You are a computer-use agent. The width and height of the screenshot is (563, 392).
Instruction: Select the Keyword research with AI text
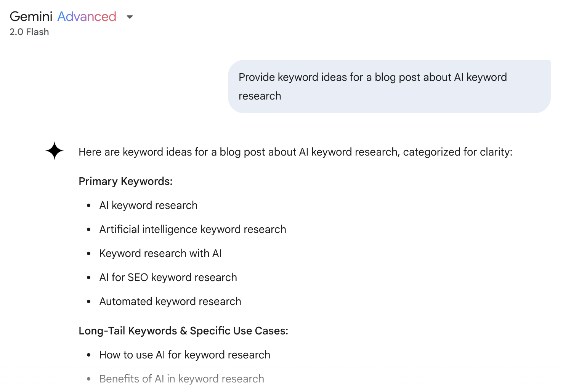point(160,253)
